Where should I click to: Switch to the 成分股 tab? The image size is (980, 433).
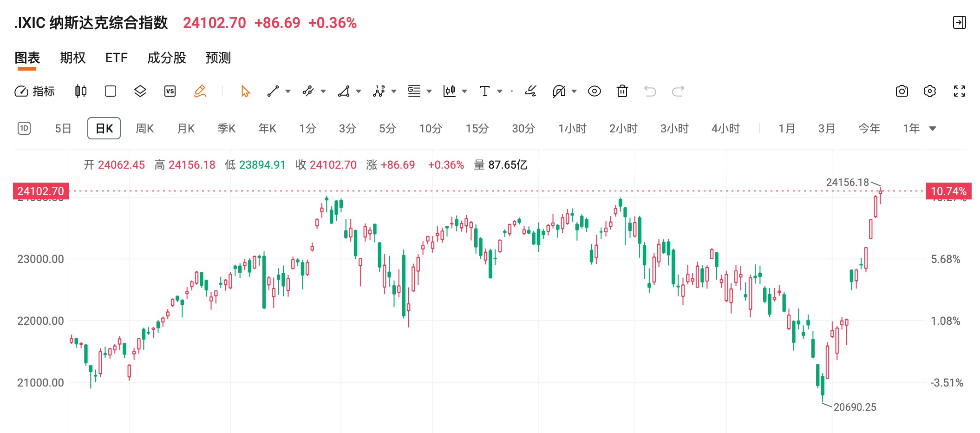coord(167,58)
